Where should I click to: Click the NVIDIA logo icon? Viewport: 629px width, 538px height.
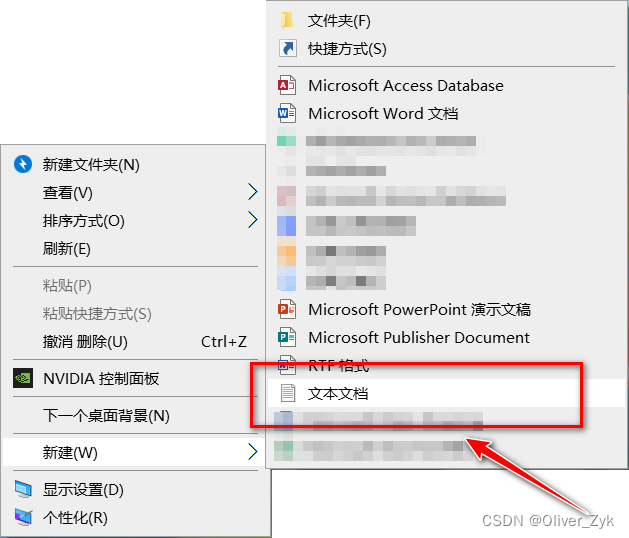coord(23,378)
